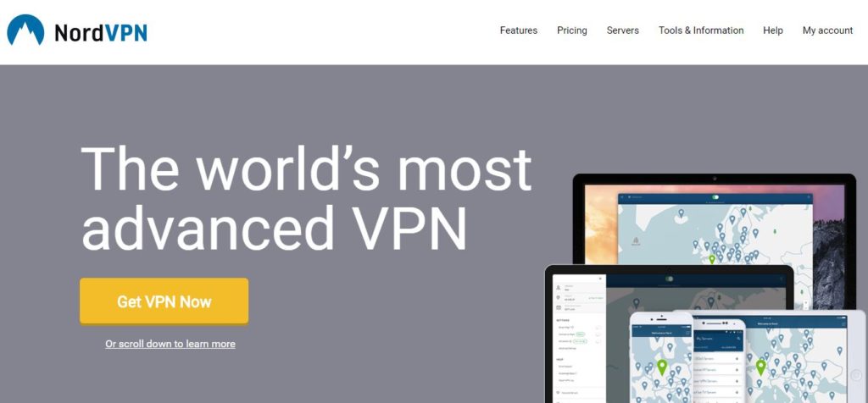Image resolution: width=868 pixels, height=403 pixels.
Task: Open the Servers navigation item
Action: 623,30
